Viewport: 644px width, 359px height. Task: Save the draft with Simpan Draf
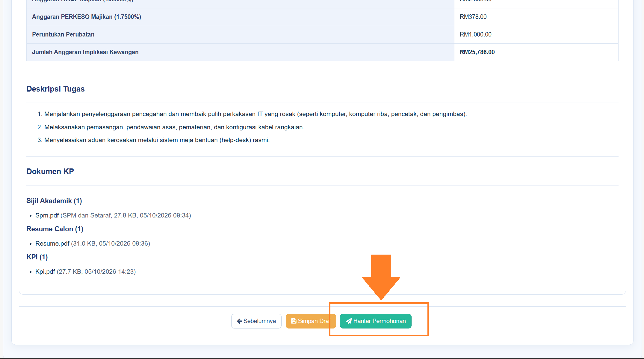click(311, 321)
